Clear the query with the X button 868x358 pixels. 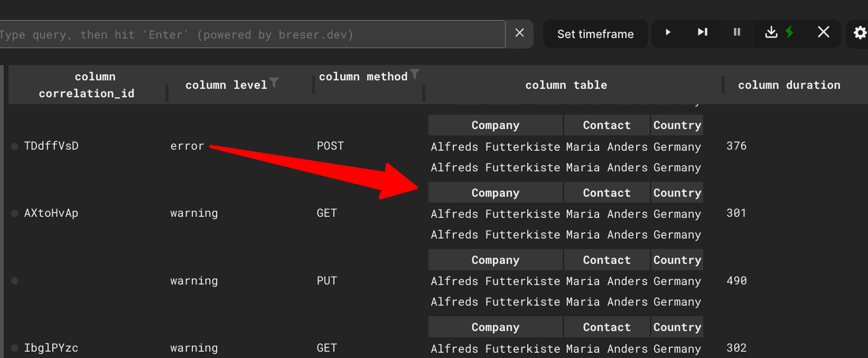pos(519,33)
